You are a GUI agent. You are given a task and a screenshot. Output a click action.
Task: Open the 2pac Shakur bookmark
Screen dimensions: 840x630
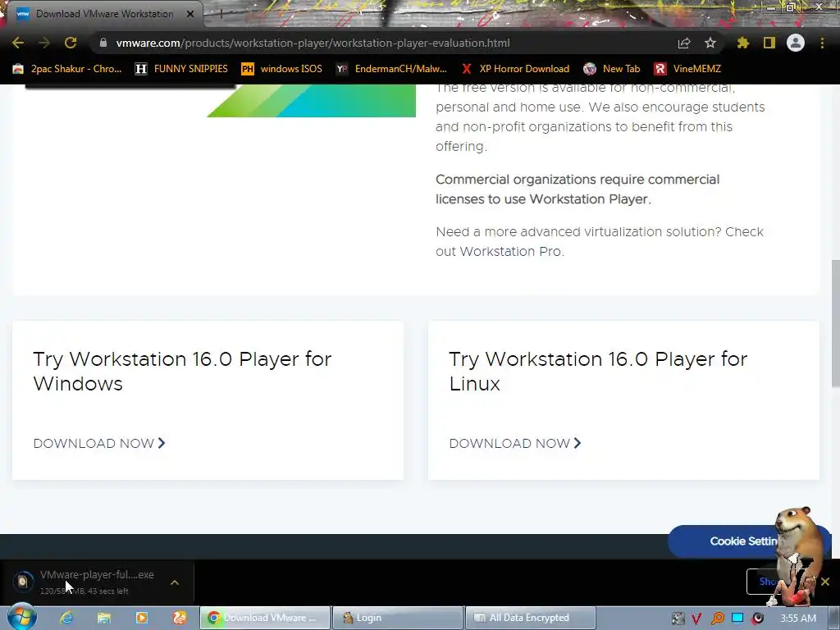click(67, 69)
